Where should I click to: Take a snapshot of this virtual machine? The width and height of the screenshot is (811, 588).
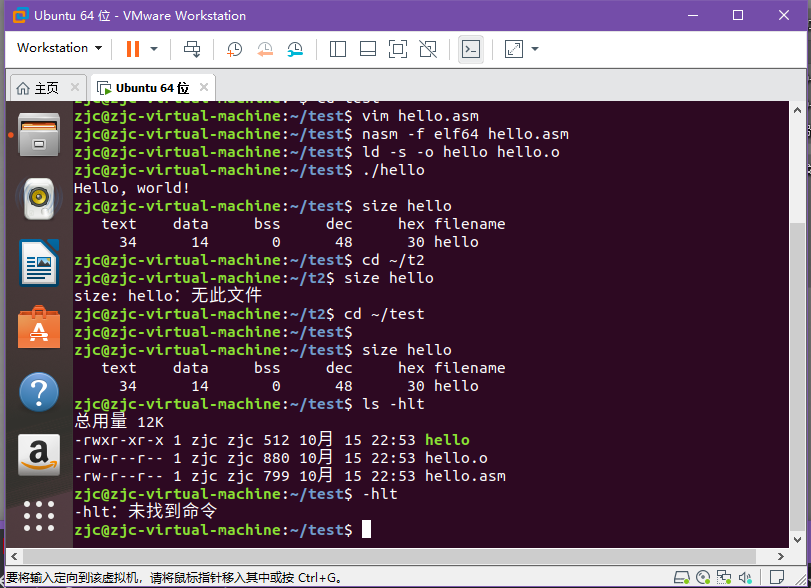click(234, 49)
